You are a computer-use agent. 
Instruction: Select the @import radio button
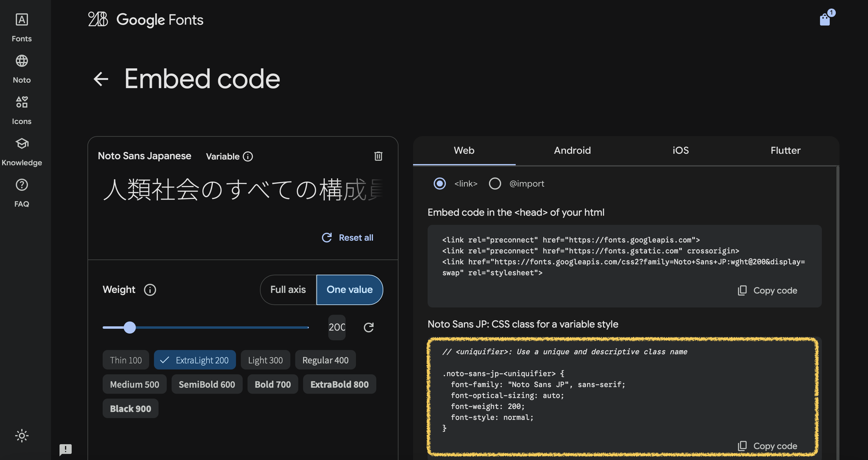[x=495, y=184]
